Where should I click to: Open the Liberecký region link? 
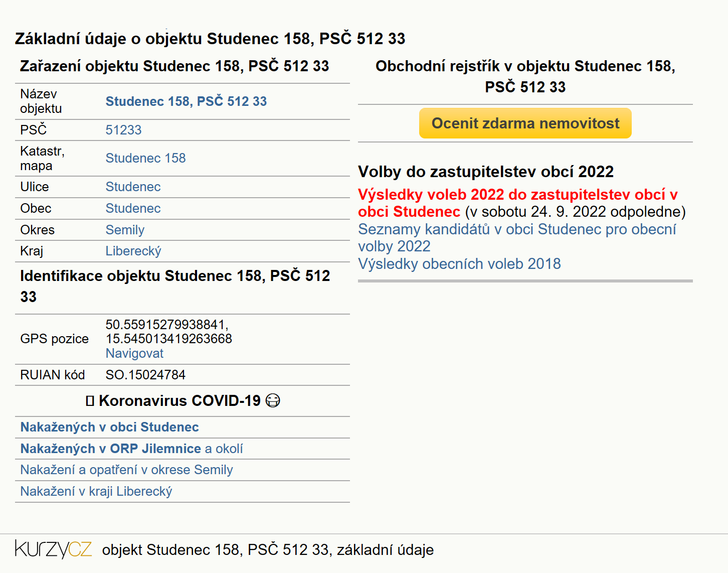[x=133, y=251]
